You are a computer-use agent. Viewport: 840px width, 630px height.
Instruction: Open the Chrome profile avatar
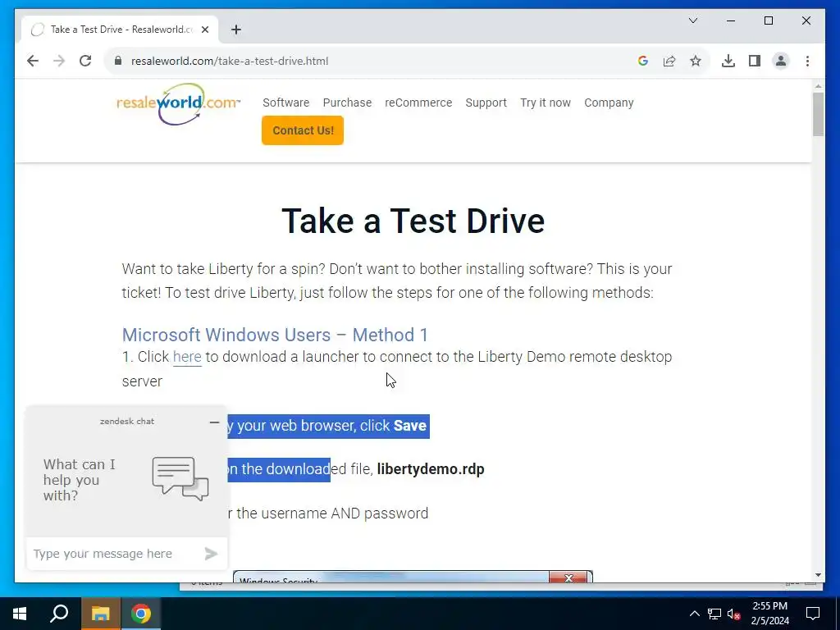coord(781,61)
